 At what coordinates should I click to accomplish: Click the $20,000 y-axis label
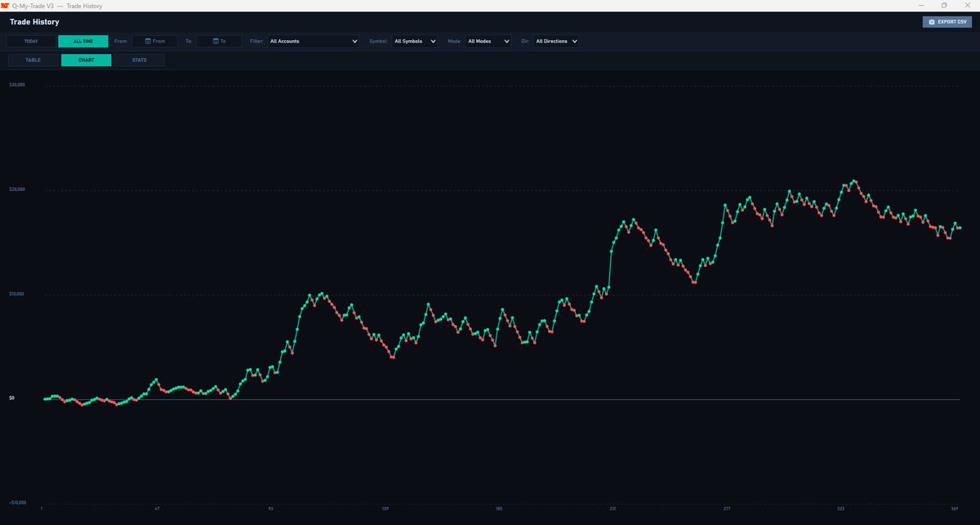[x=17, y=189]
